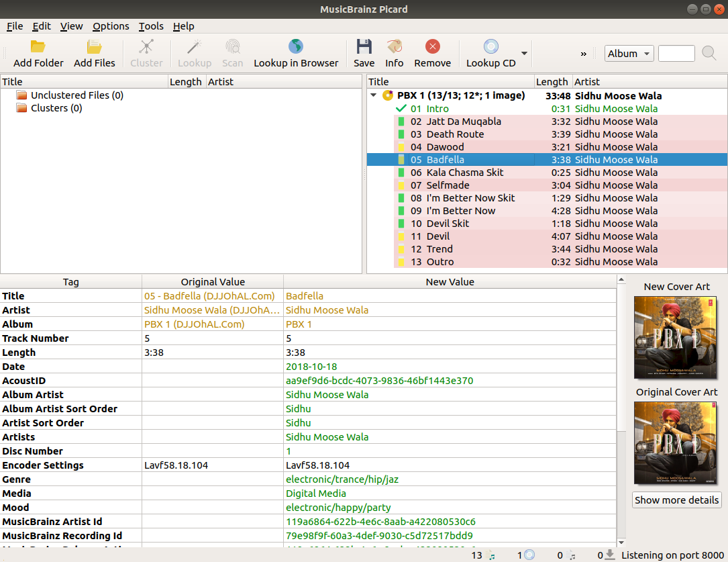Select the Unclustered Files folder
The width and height of the screenshot is (728, 562).
76,95
